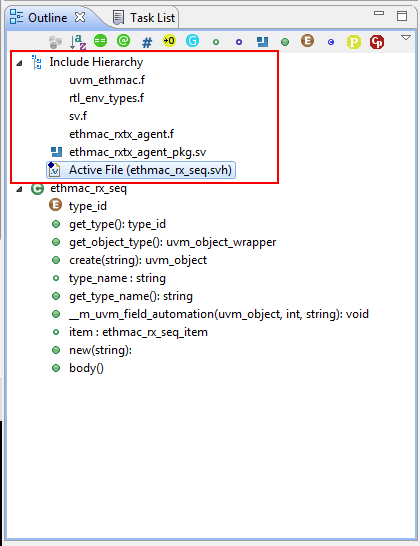Click the red 'Cp' filter icon
Viewport: 420px width, 546px height.
[377, 42]
